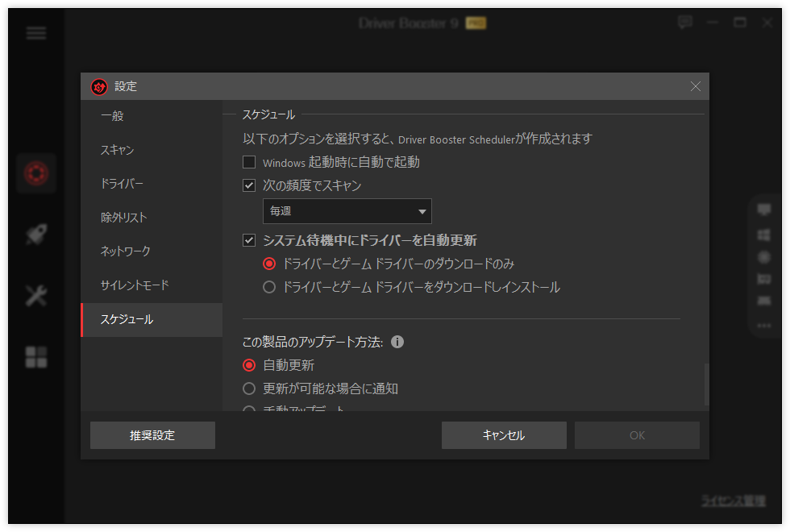Open the rocket boost icon in sidebar
790x532 pixels.
(x=36, y=234)
